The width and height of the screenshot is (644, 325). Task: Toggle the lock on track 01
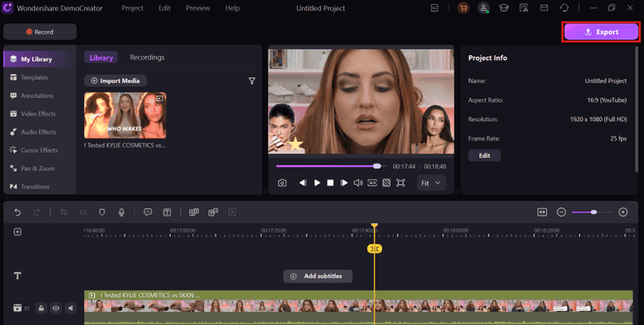pos(42,308)
